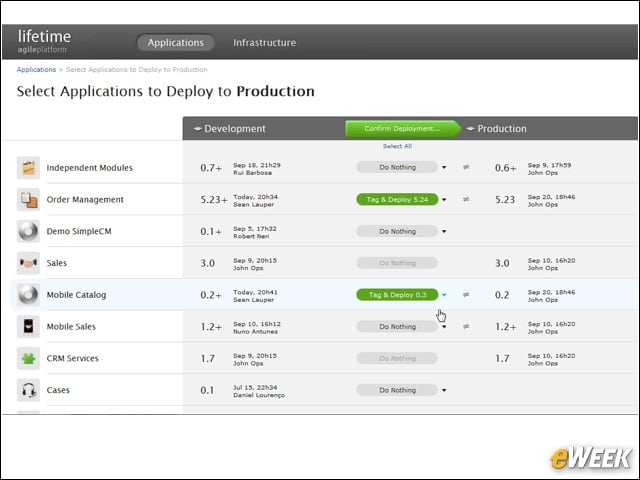Click development version 0.1+ of Demo SimpleCM

pos(211,231)
